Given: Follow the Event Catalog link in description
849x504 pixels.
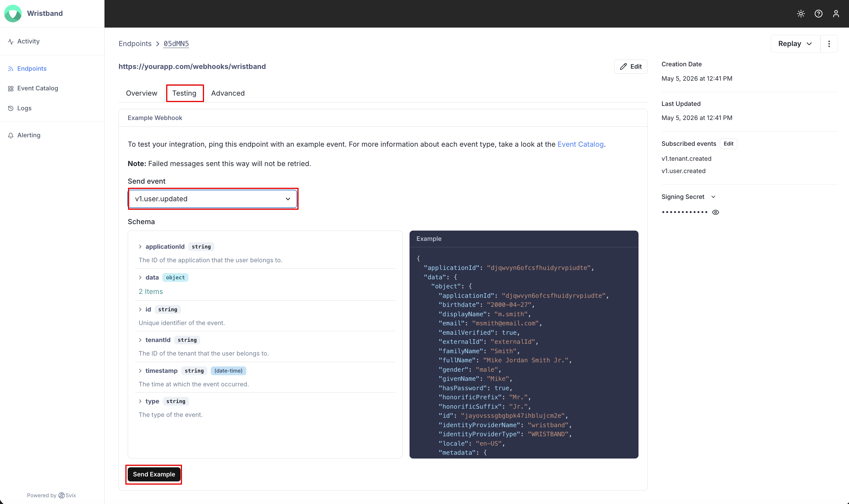Looking at the screenshot, I should [580, 144].
